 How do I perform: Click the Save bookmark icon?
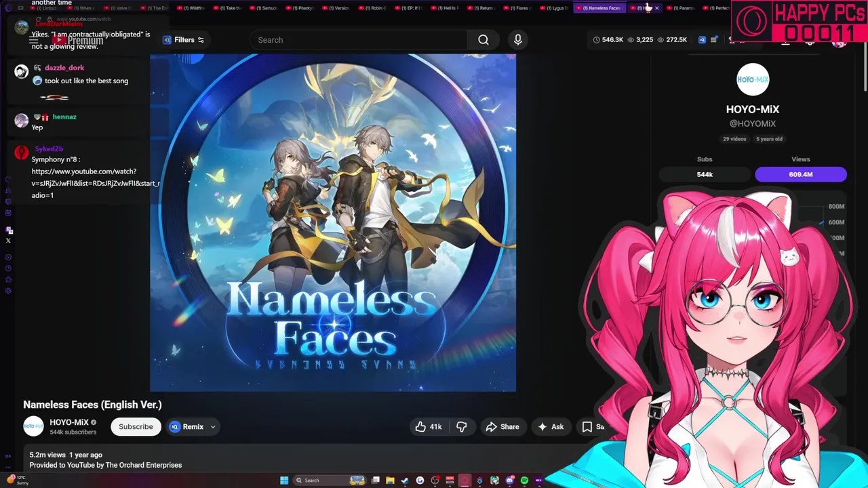[587, 426]
